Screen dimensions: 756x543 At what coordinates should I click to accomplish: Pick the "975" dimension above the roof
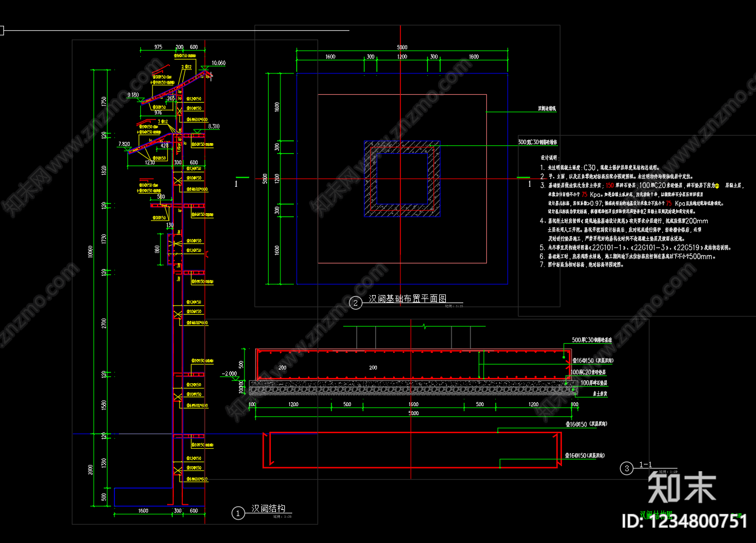pyautogui.click(x=158, y=47)
